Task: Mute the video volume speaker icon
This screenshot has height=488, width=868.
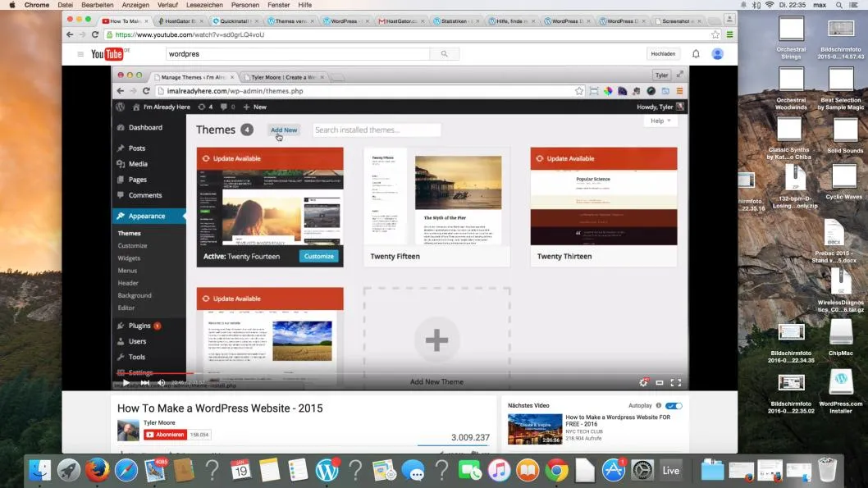Action: click(161, 382)
